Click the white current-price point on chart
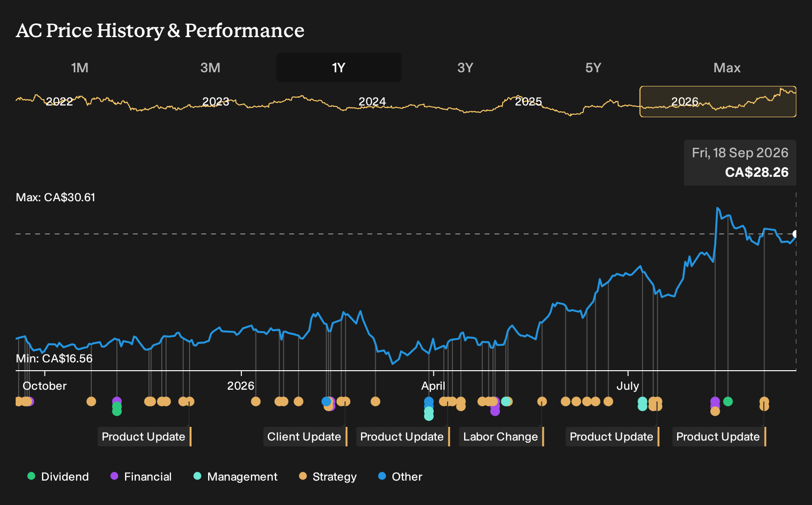 795,234
